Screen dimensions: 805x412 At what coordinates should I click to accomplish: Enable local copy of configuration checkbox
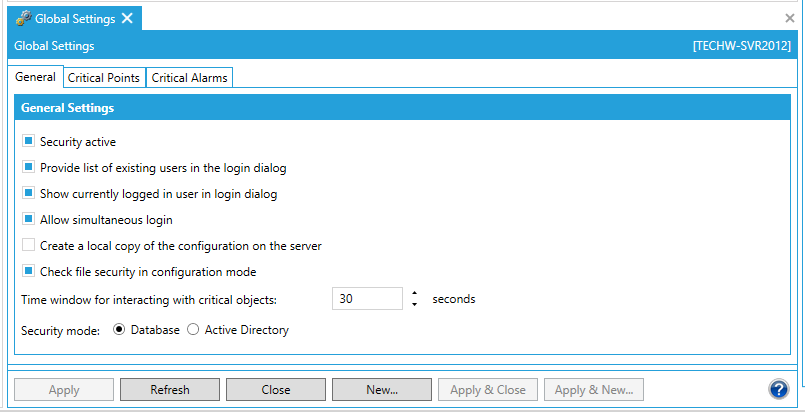tap(29, 245)
